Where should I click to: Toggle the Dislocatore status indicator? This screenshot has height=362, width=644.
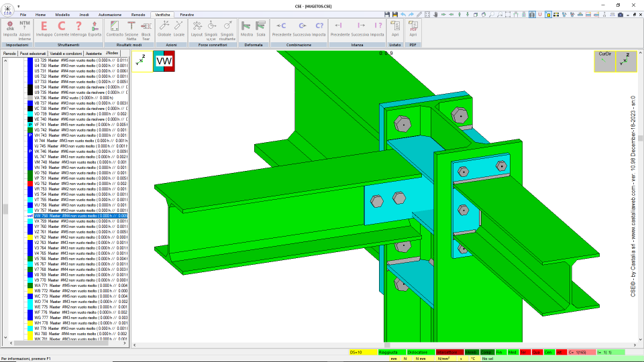click(421, 353)
